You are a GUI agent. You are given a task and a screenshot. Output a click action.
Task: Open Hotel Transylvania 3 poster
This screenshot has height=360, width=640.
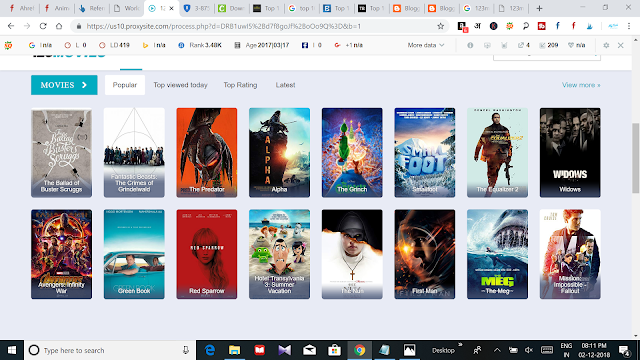click(280, 254)
